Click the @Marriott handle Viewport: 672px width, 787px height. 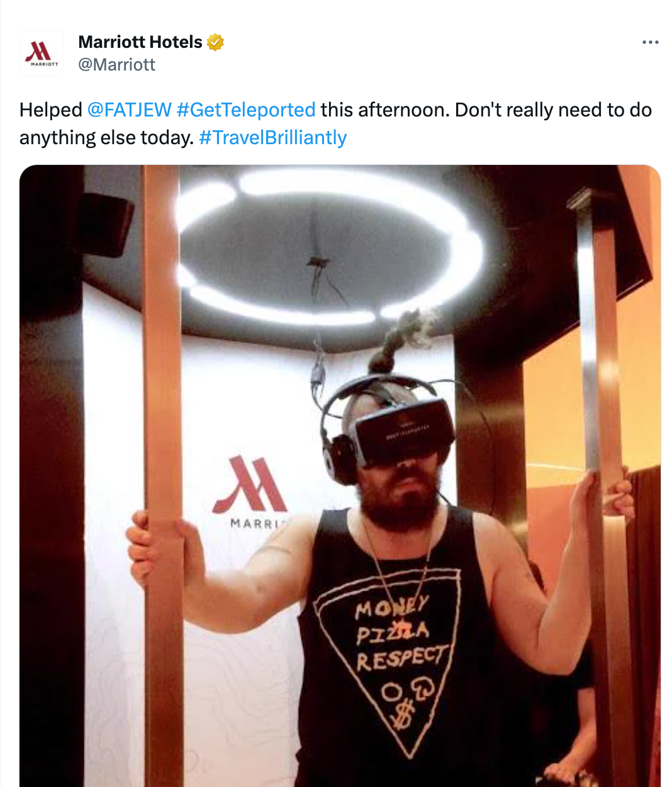coord(116,64)
